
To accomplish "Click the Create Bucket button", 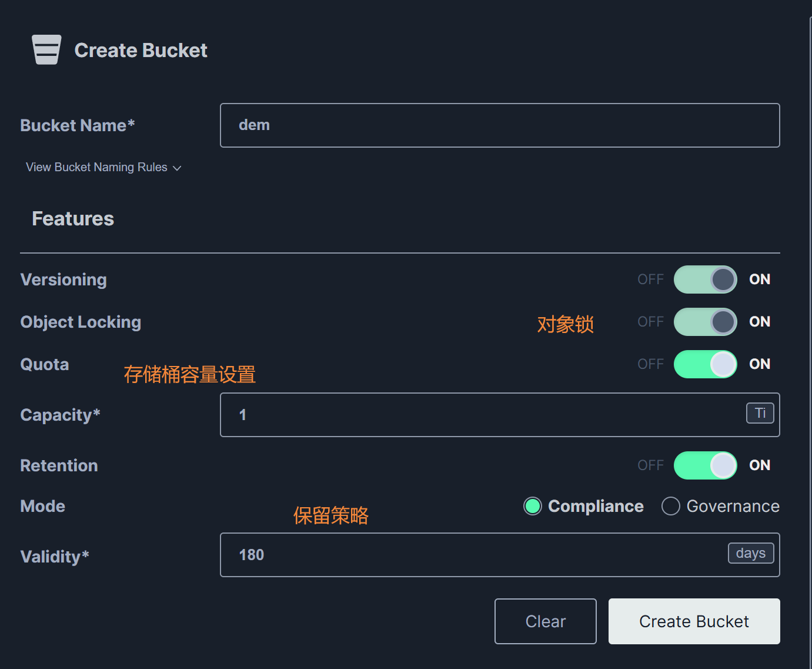I will click(694, 621).
